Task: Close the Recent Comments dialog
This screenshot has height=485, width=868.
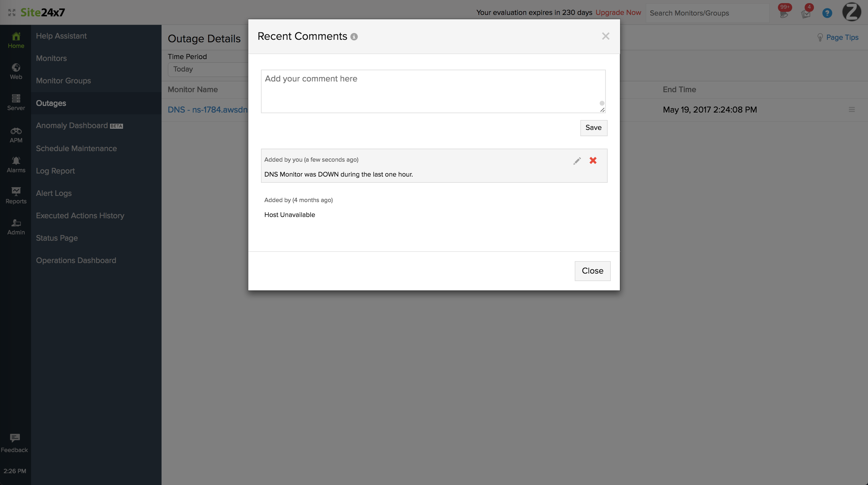Action: [605, 36]
